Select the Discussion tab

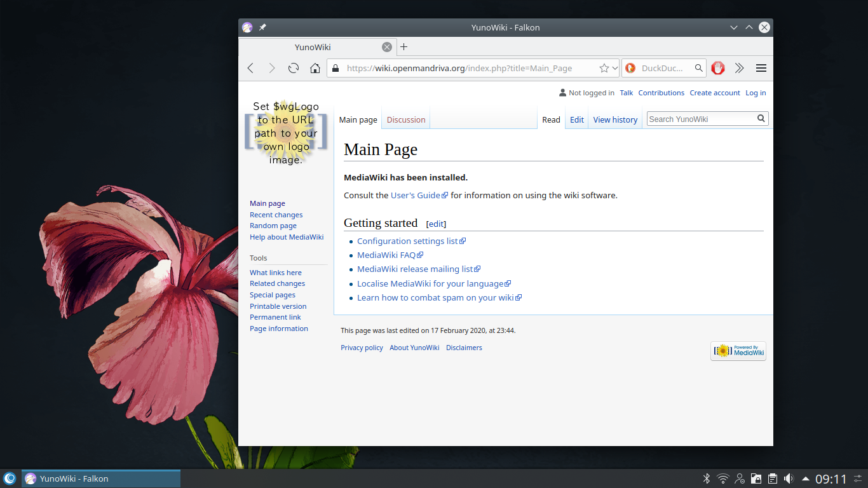pos(406,119)
